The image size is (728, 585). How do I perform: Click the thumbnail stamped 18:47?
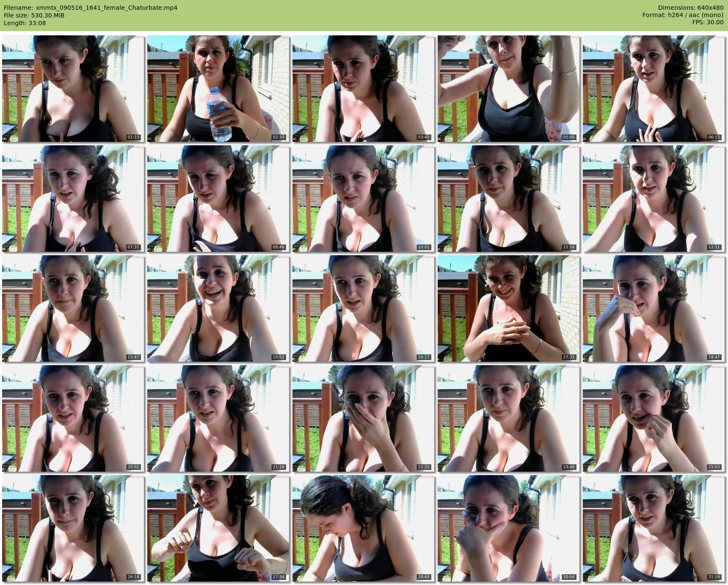pyautogui.click(x=654, y=308)
